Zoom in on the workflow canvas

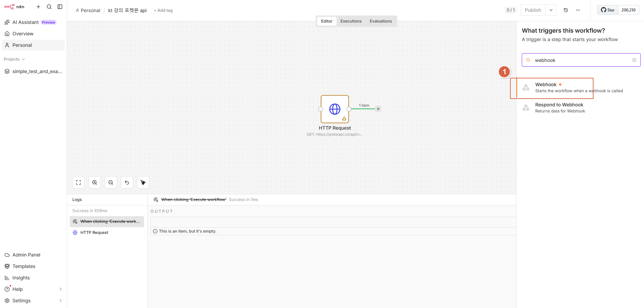pos(95,182)
